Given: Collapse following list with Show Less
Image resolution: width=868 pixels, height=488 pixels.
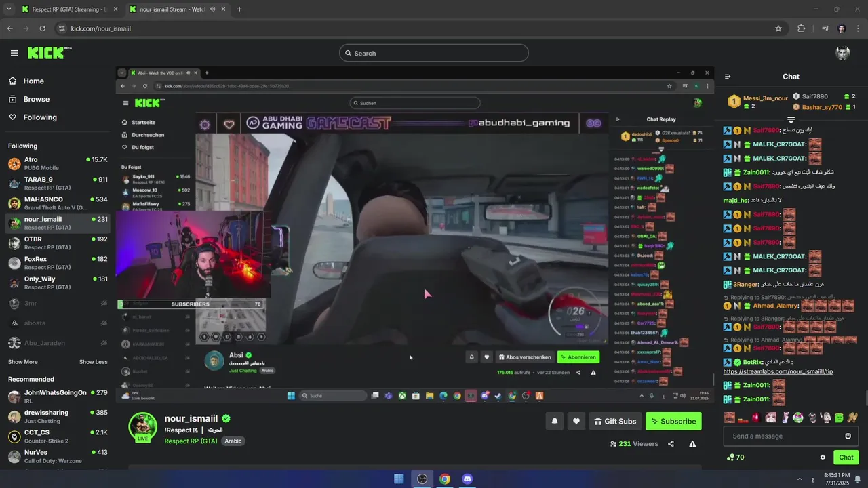Looking at the screenshot, I should (x=93, y=362).
